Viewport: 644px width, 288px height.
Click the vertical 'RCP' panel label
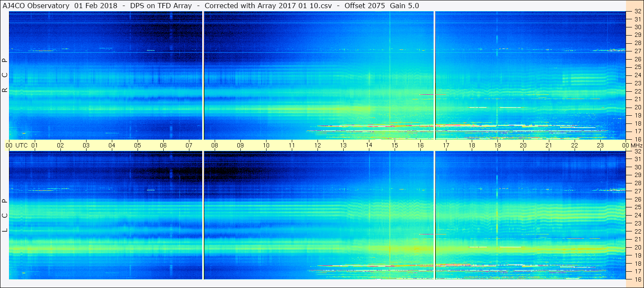point(5,75)
